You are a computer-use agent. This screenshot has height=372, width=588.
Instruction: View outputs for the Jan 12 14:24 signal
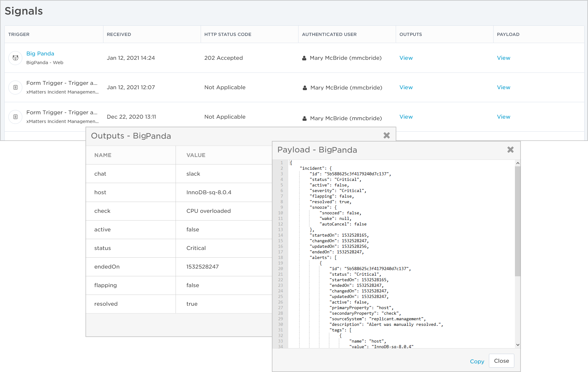[406, 58]
